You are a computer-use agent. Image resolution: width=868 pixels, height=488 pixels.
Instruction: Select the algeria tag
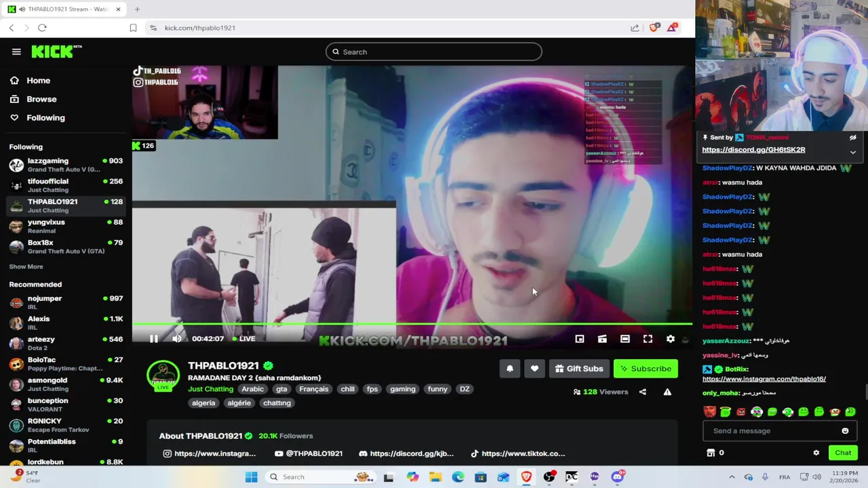(203, 403)
